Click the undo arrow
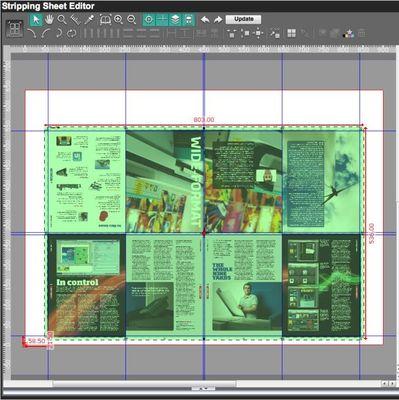 [x=205, y=20]
